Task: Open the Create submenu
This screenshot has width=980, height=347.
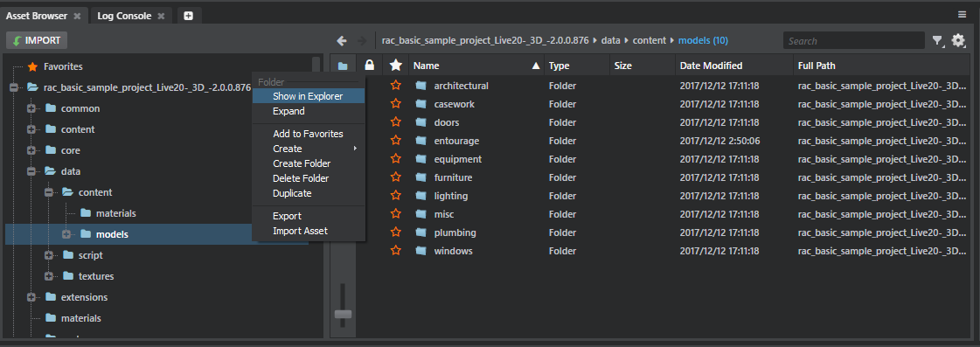Action: tap(308, 149)
